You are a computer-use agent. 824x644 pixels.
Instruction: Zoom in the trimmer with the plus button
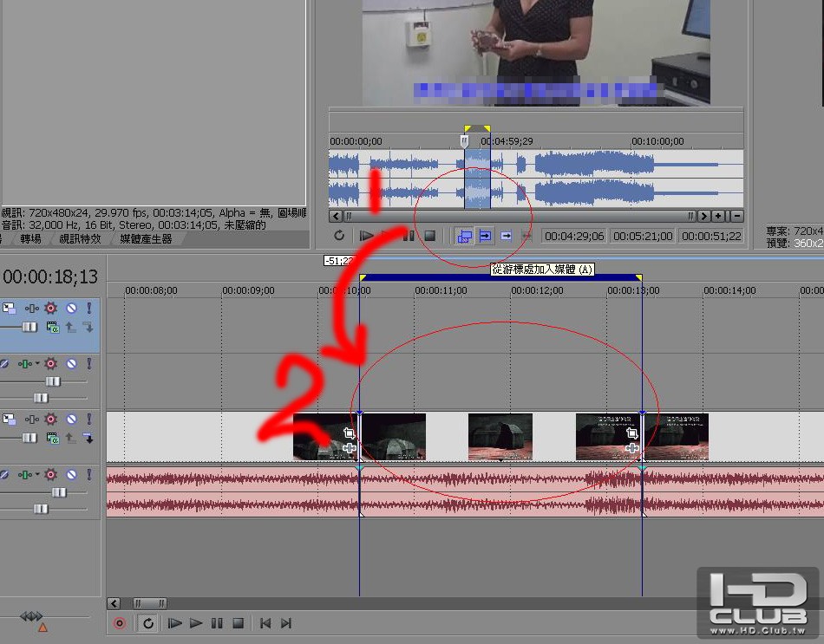pyautogui.click(x=718, y=216)
